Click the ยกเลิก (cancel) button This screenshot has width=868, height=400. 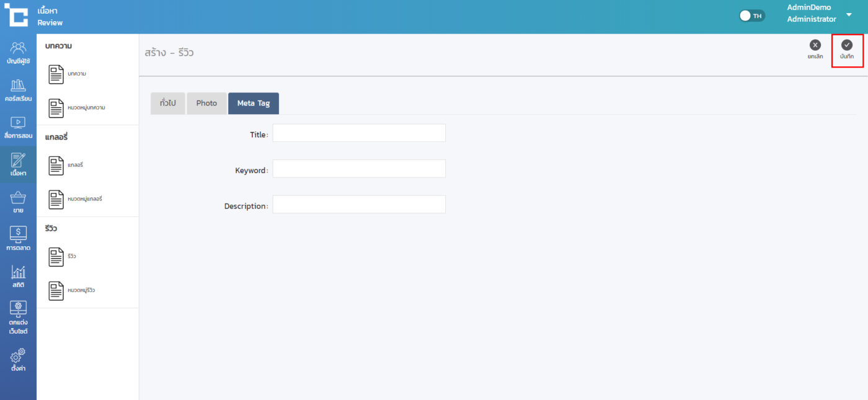coord(815,49)
